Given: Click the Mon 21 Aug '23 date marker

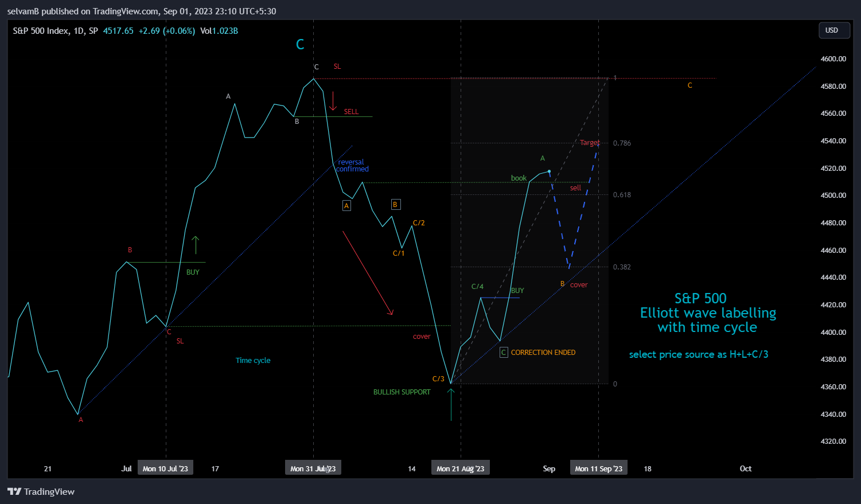Looking at the screenshot, I should [460, 468].
